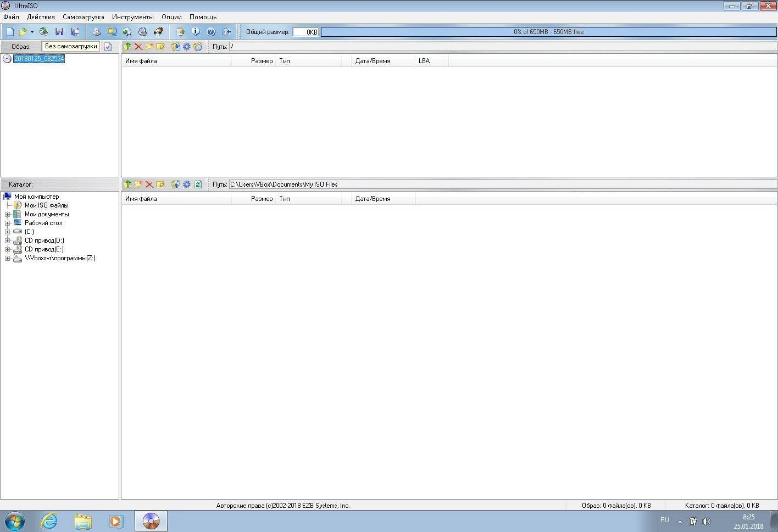Open the Windows Media Player taskbar icon
Screen dimensions: 778x532
coord(116,521)
